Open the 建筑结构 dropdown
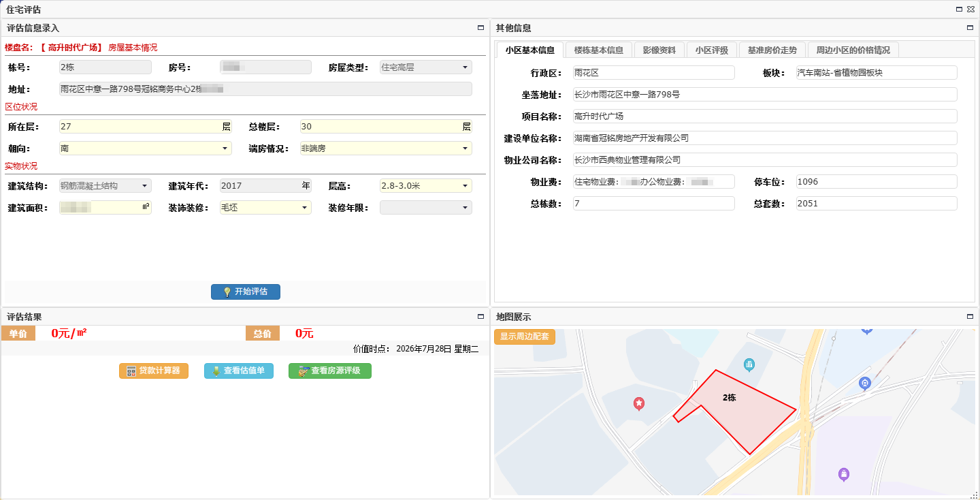Viewport: 980px width, 500px height. click(145, 186)
